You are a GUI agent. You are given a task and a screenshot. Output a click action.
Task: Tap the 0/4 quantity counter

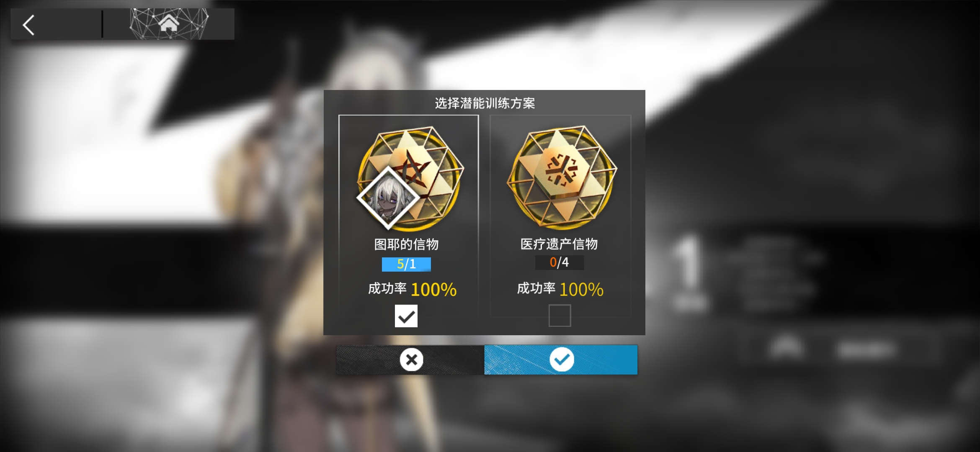[560, 262]
